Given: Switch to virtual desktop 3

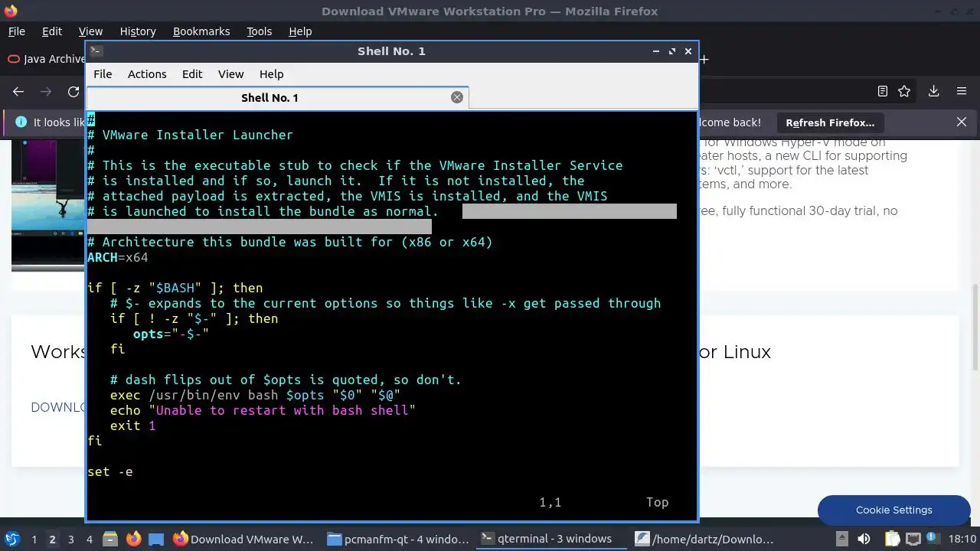Looking at the screenshot, I should coord(70,540).
